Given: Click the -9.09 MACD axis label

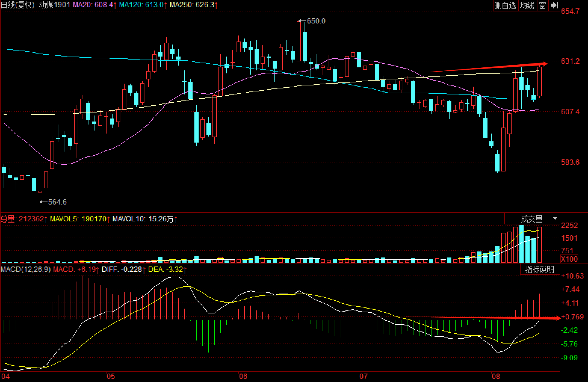Looking at the screenshot, I should (570, 358).
